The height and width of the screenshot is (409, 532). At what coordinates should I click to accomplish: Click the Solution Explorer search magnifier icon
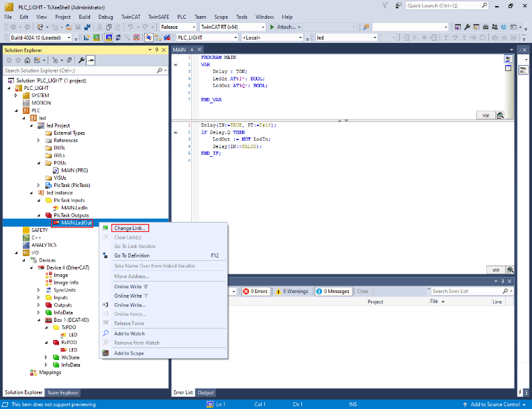coord(160,70)
